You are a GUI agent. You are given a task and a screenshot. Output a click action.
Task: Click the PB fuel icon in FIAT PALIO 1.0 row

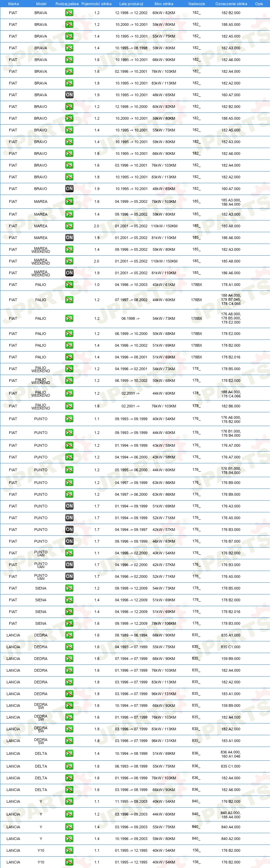point(69,285)
